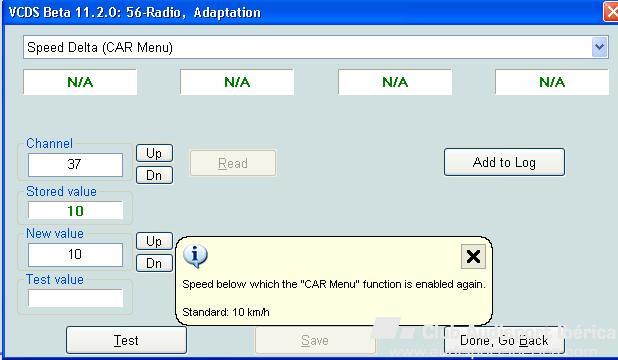Click the blue info icon in tooltip

coord(195,256)
